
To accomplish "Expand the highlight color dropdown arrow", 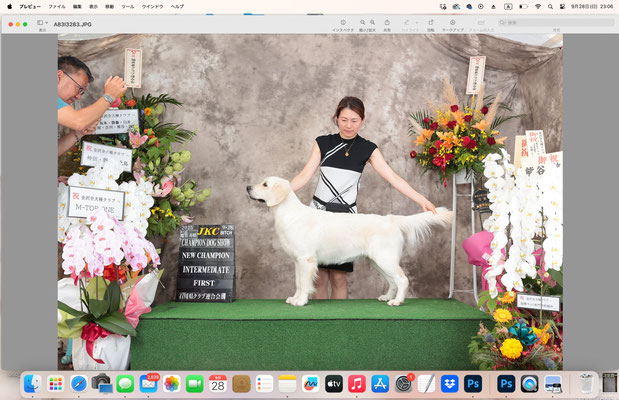I will click(x=417, y=23).
